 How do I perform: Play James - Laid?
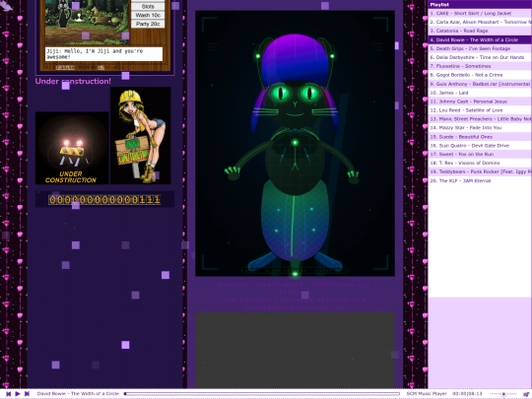[x=480, y=93]
